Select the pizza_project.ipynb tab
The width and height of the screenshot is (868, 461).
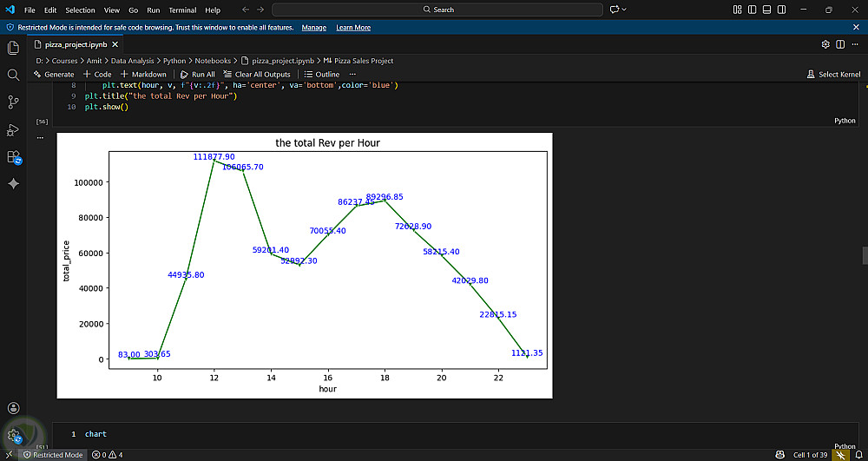click(74, 44)
